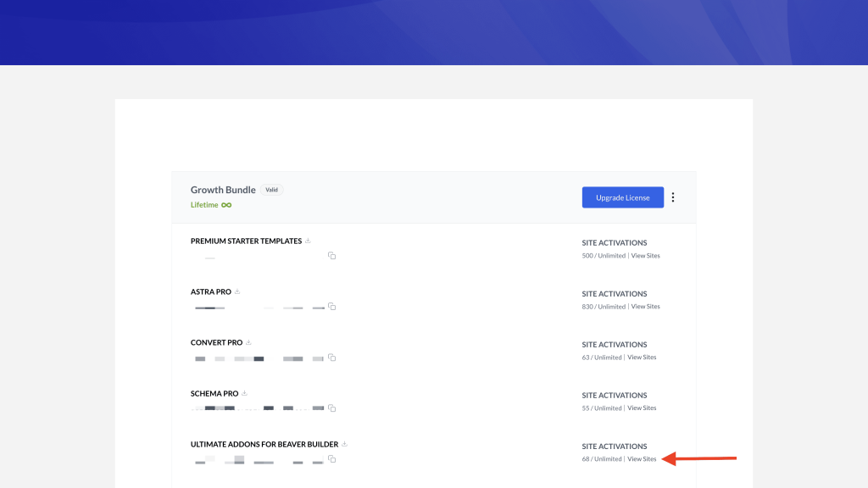868x488 pixels.
Task: View Sites for Convert Pro
Action: (642, 358)
